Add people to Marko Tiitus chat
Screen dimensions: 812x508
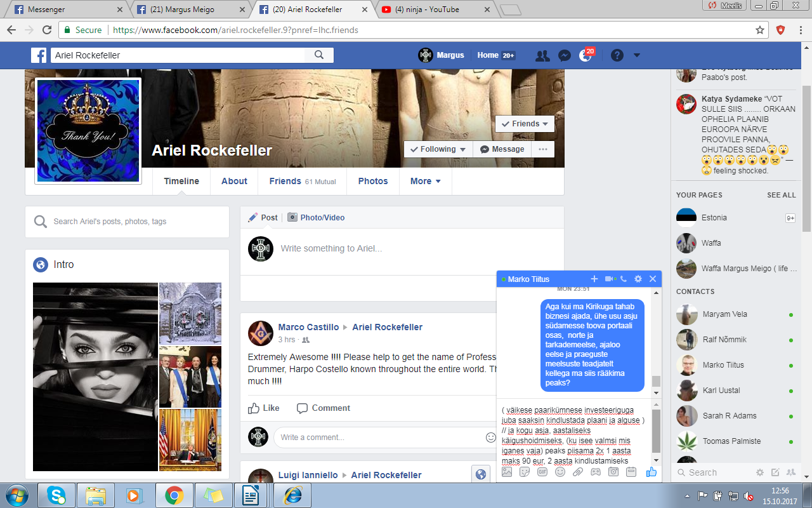coord(594,279)
